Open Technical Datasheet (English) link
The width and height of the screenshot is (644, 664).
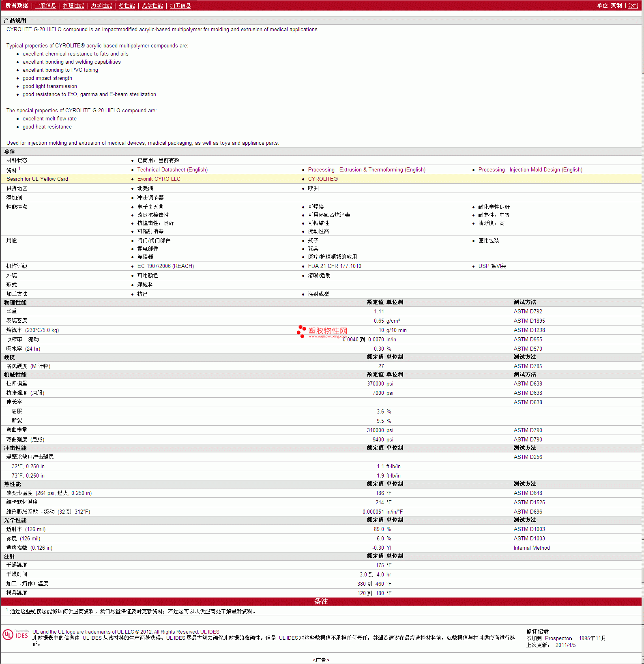point(172,169)
